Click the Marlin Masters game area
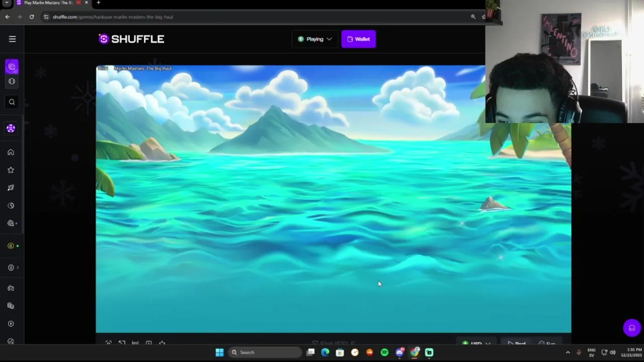 pyautogui.click(x=334, y=199)
